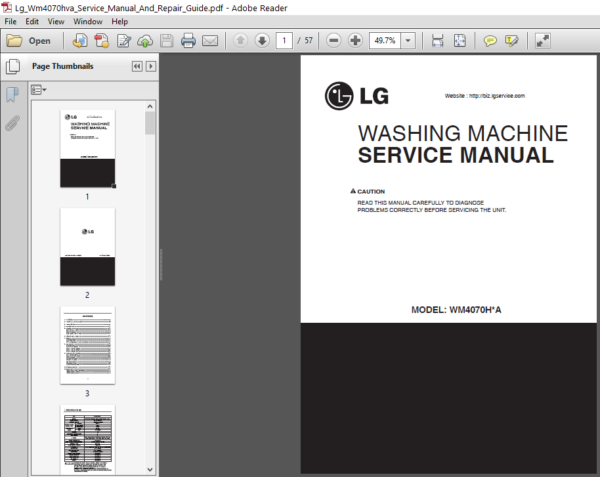Screen dimensions: 600x477
Task: Click the Open folder icon
Action: coord(14,41)
